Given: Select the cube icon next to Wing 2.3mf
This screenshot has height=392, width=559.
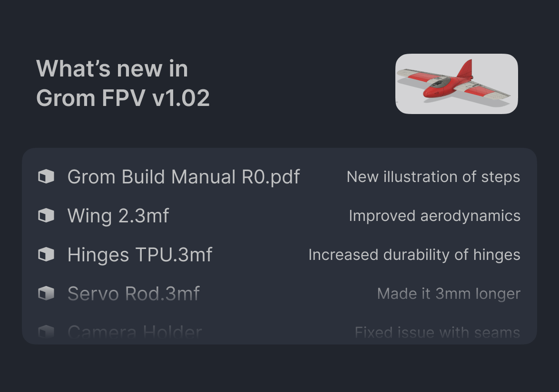Looking at the screenshot, I should (x=46, y=215).
